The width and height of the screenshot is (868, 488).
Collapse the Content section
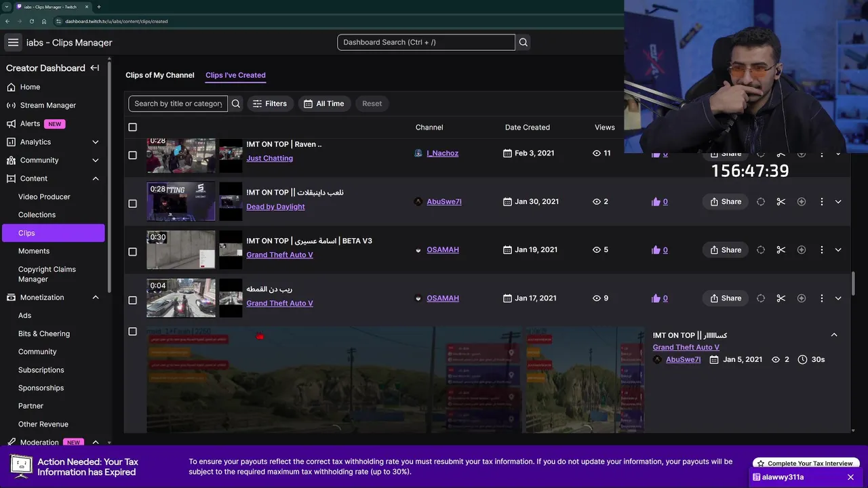click(x=95, y=178)
